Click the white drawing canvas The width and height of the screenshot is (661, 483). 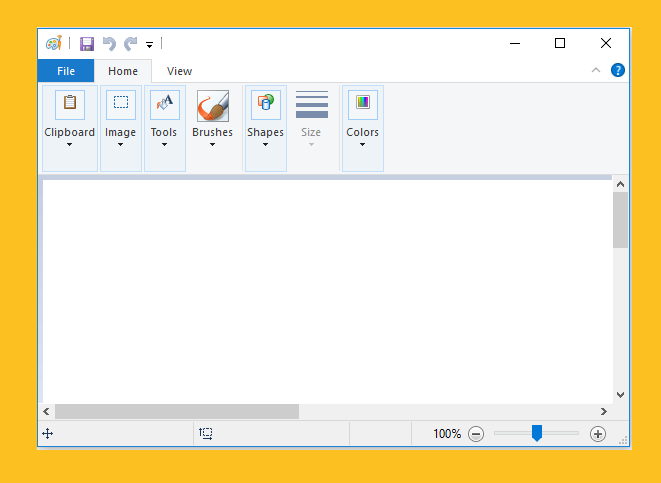pyautogui.click(x=328, y=291)
